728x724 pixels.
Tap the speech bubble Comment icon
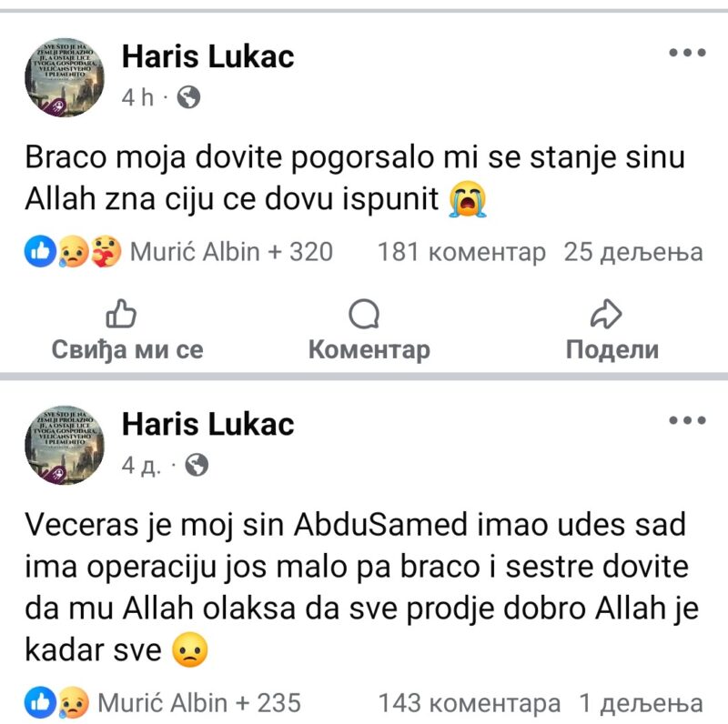coord(364,315)
